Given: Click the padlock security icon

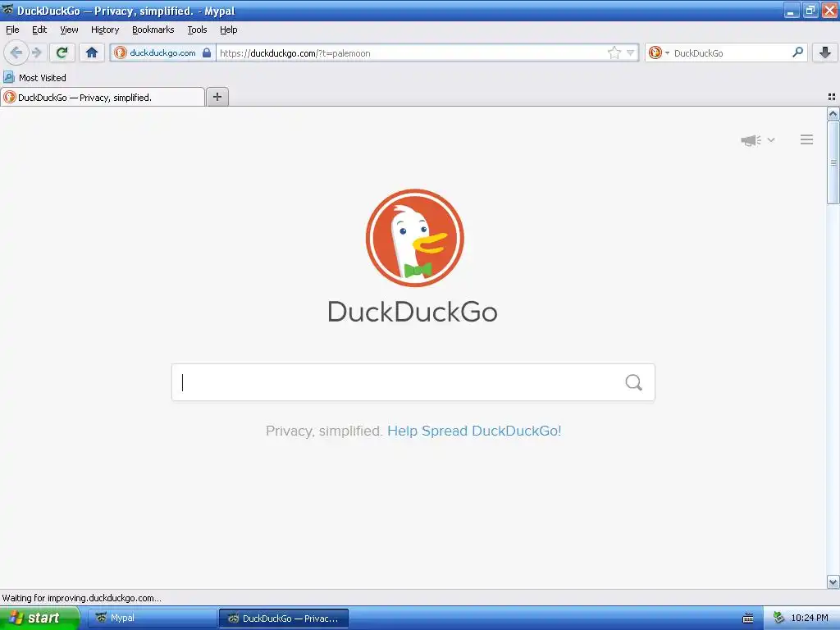Looking at the screenshot, I should click(x=206, y=52).
